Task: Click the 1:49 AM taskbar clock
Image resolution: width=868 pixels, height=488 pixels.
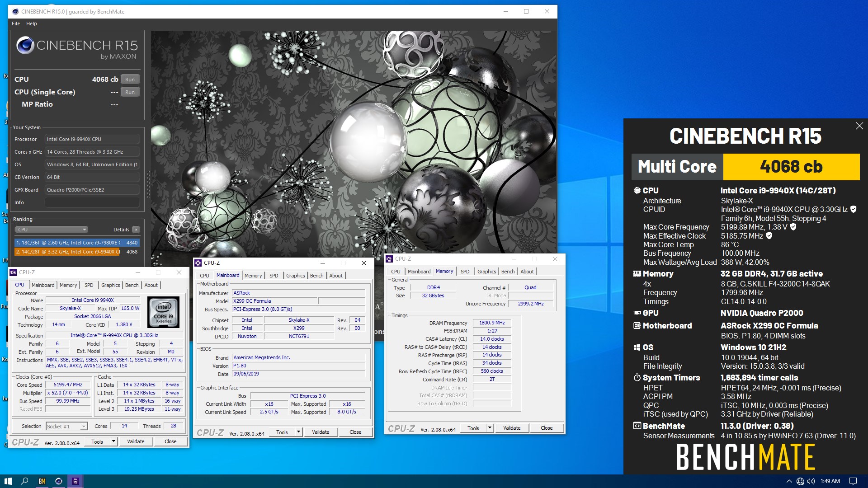Action: pyautogui.click(x=830, y=481)
